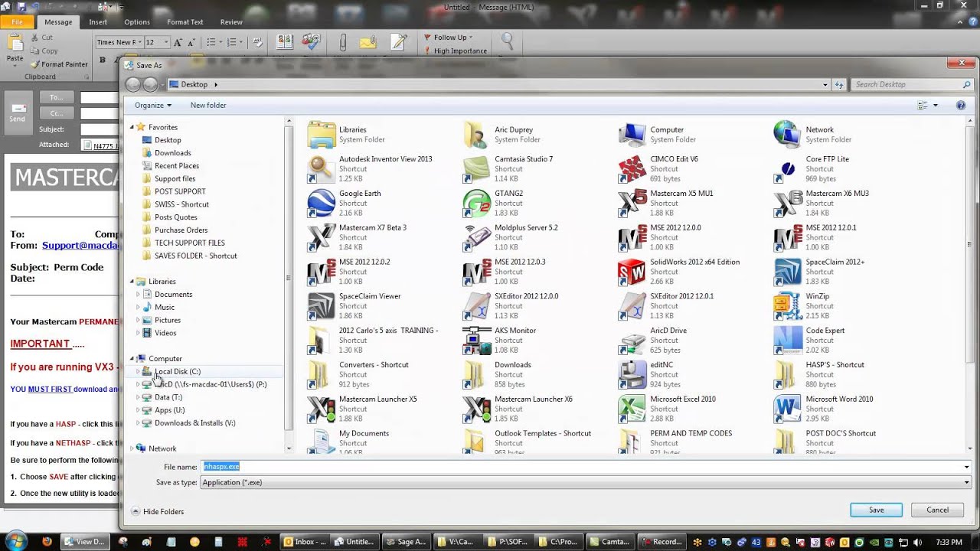Image resolution: width=980 pixels, height=551 pixels.
Task: Select Local Disk (C:) in tree
Action: pos(178,371)
